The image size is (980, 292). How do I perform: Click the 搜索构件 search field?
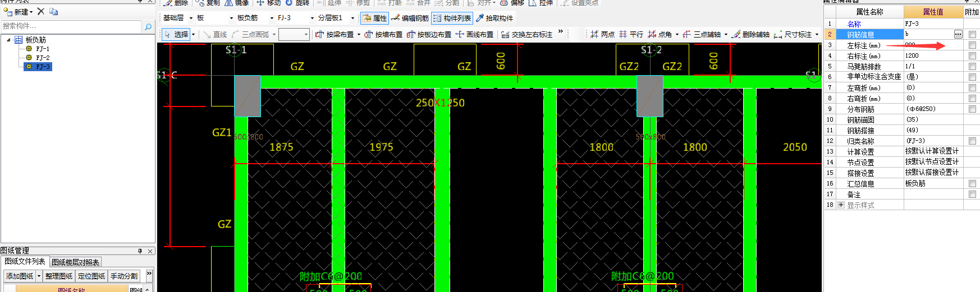pyautogui.click(x=71, y=26)
